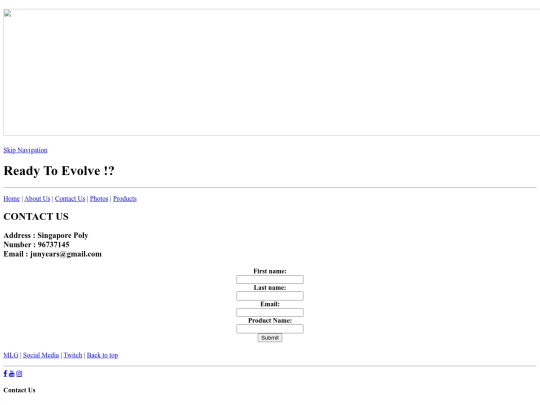Open the Contact Us nav link

point(70,199)
